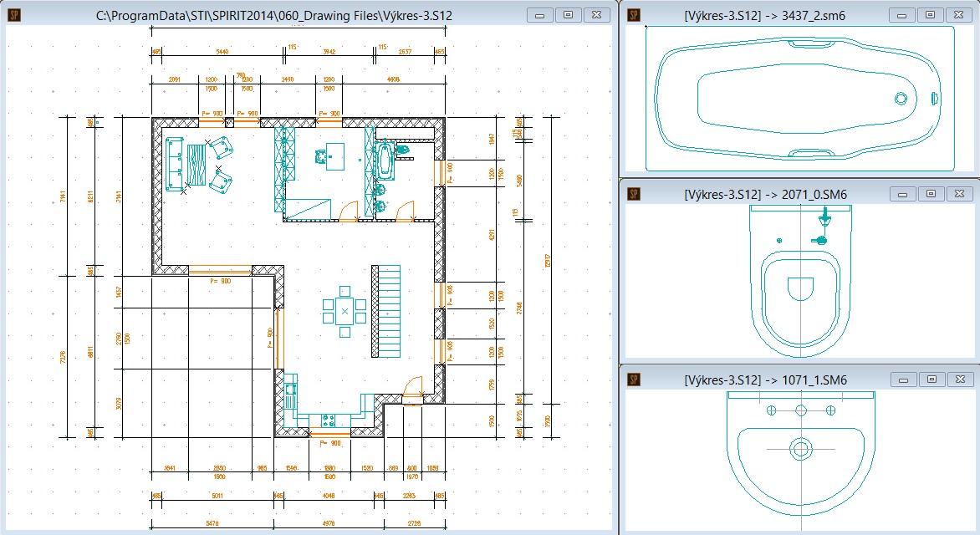980x535 pixels.
Task: Close the 2071_0.SM6 toilet window
Action: point(959,193)
